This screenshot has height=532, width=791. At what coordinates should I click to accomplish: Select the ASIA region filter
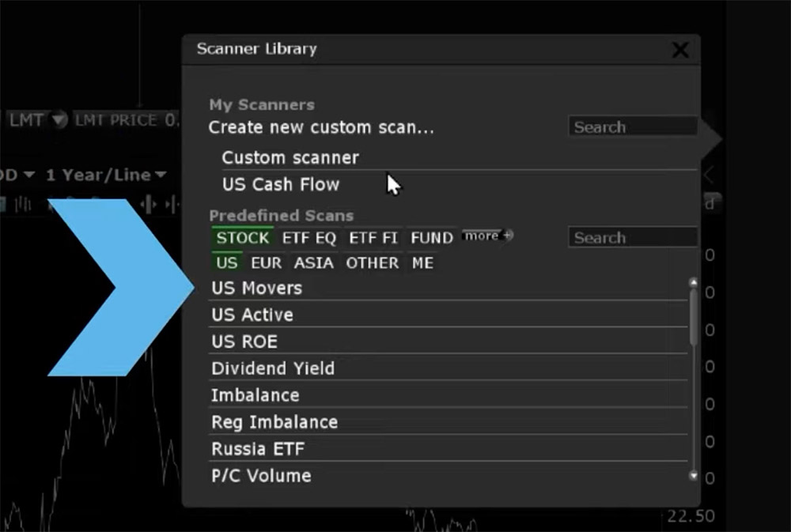[313, 263]
